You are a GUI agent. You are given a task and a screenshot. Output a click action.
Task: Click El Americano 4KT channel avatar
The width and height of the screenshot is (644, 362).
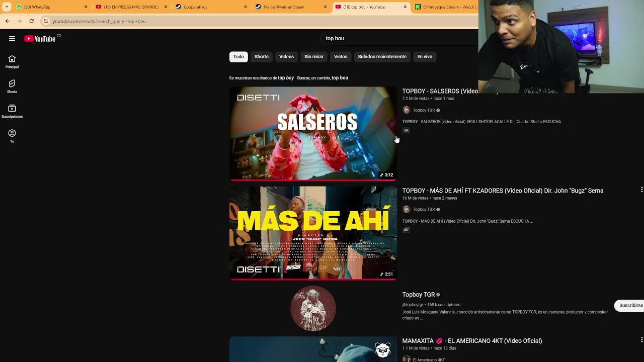(x=407, y=359)
